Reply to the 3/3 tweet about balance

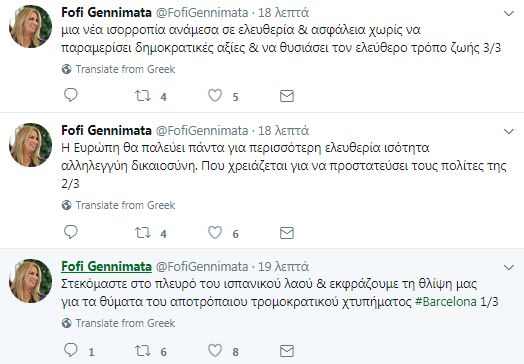[71, 95]
